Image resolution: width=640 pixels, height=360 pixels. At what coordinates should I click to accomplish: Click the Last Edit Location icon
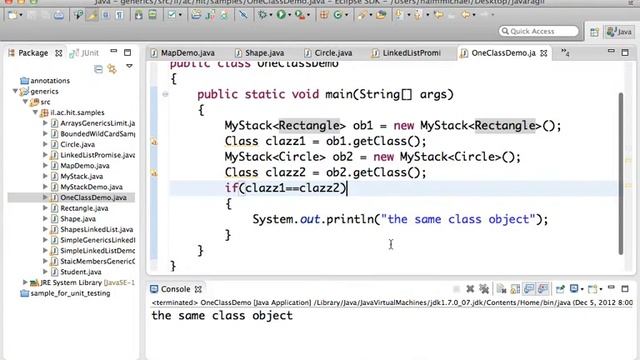pyautogui.click(x=439, y=15)
